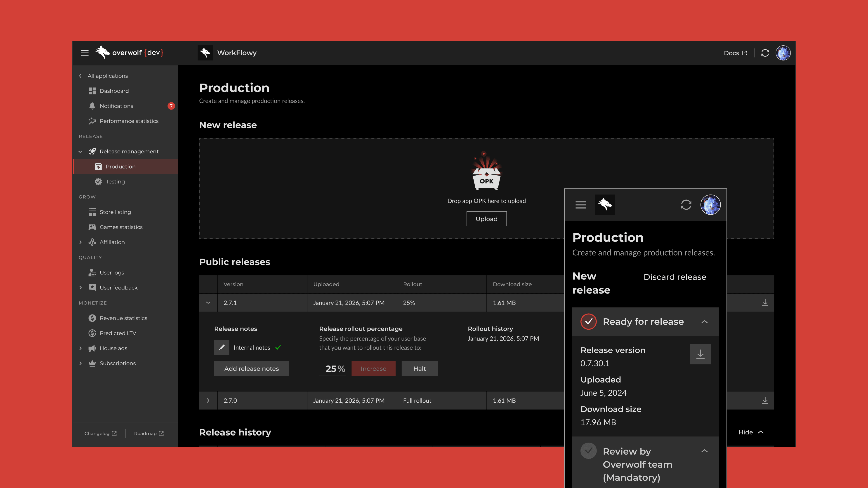
Task: Collapse the 2.7.1 release row
Action: 208,303
